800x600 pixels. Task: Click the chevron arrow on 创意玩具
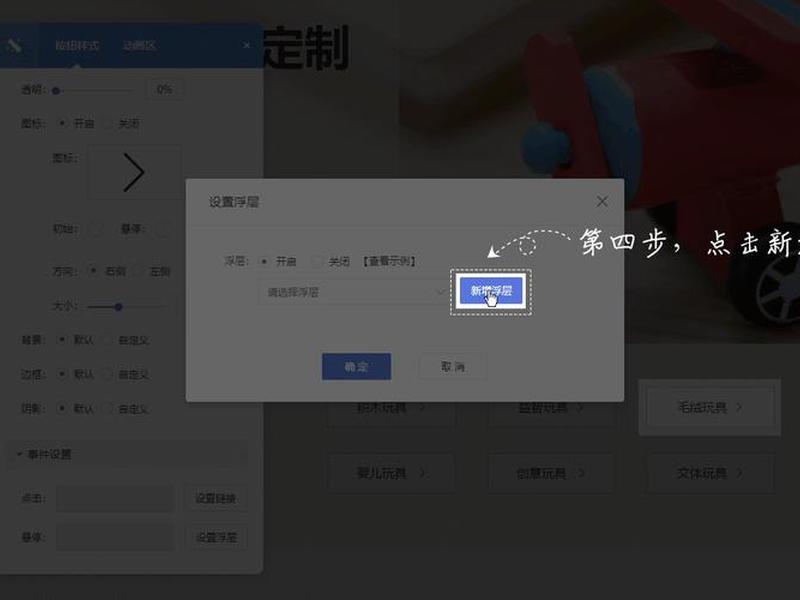(581, 473)
